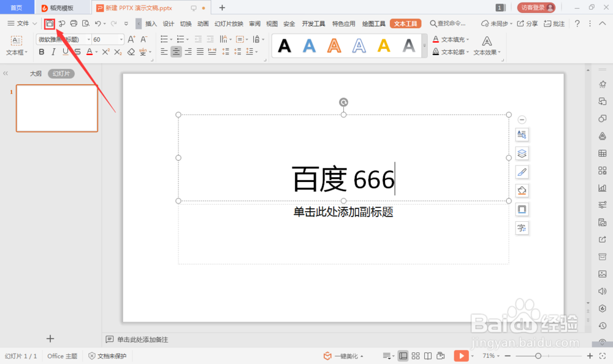Screen dimensions: 613x364
Task: Open the 71% zoom level dropdown
Action: (x=491, y=356)
